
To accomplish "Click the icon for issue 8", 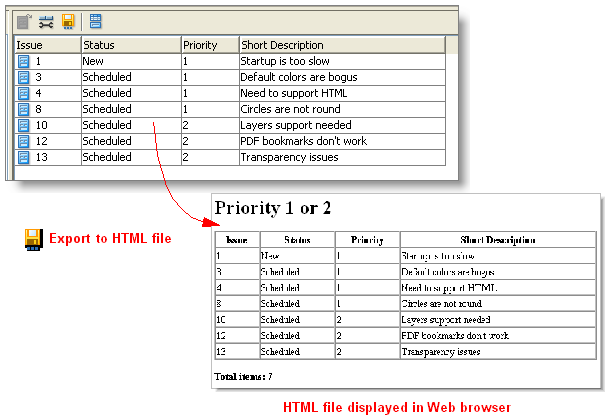I will (x=24, y=110).
